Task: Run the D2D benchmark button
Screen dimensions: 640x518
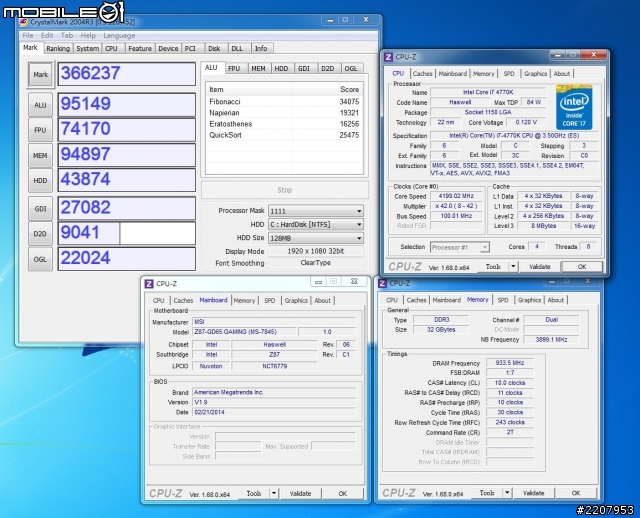Action: point(40,234)
